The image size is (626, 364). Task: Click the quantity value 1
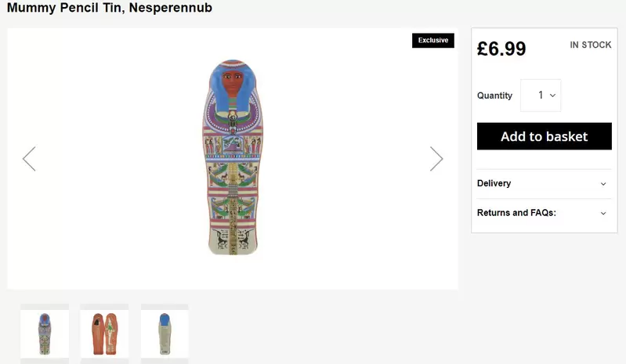(540, 96)
